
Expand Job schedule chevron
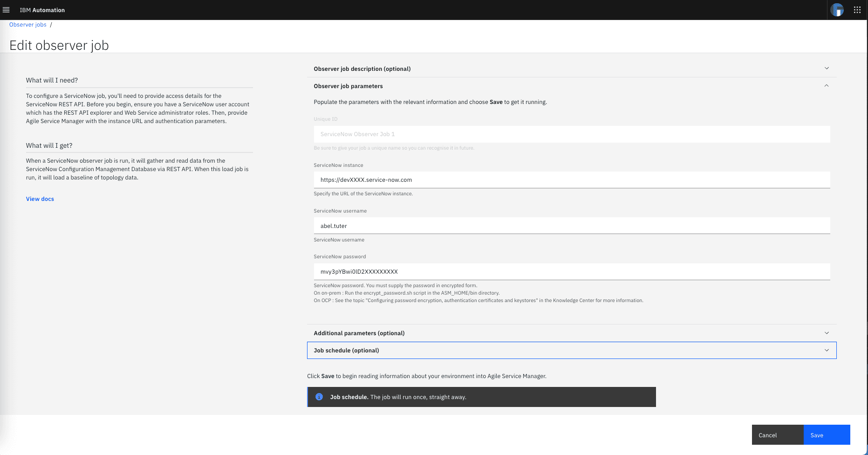point(827,350)
